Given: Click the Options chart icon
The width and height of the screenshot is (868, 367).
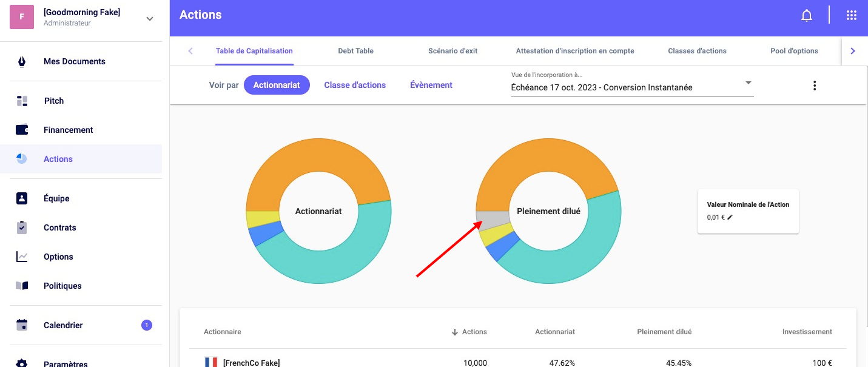Looking at the screenshot, I should [x=22, y=257].
